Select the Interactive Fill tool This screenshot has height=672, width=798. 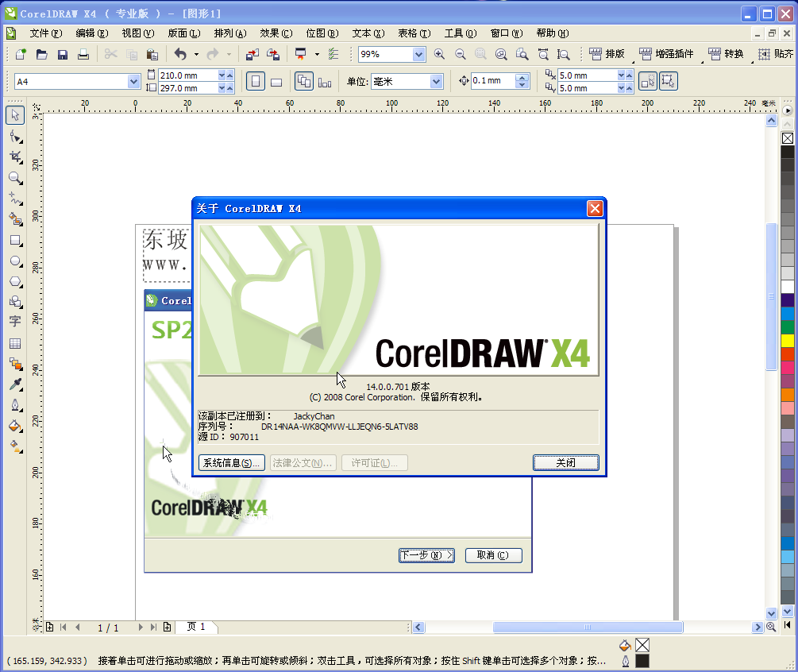point(15,446)
